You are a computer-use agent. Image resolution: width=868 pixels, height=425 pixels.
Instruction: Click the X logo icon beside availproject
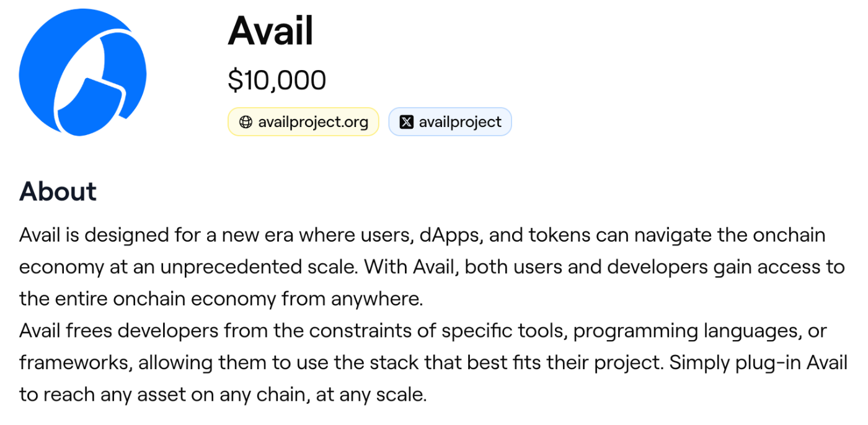(406, 122)
